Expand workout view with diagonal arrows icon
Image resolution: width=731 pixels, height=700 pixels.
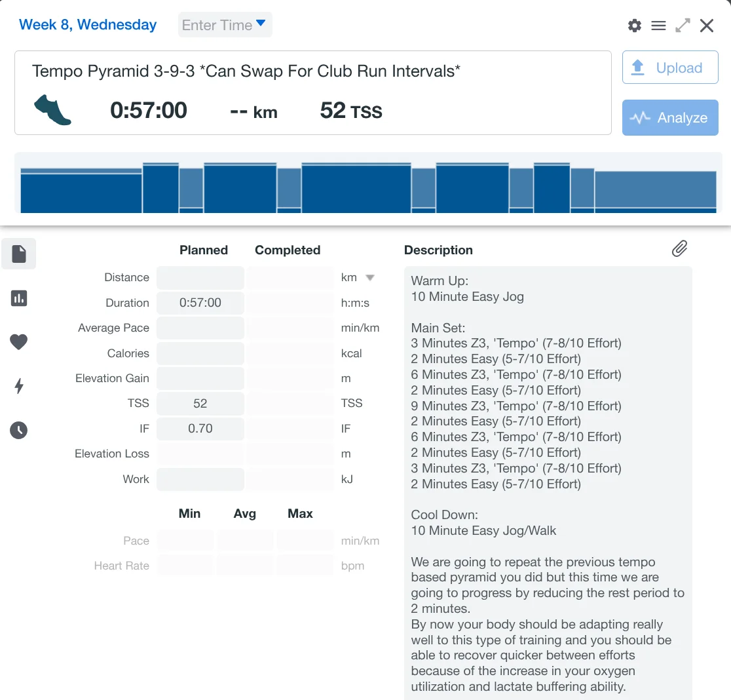click(683, 26)
